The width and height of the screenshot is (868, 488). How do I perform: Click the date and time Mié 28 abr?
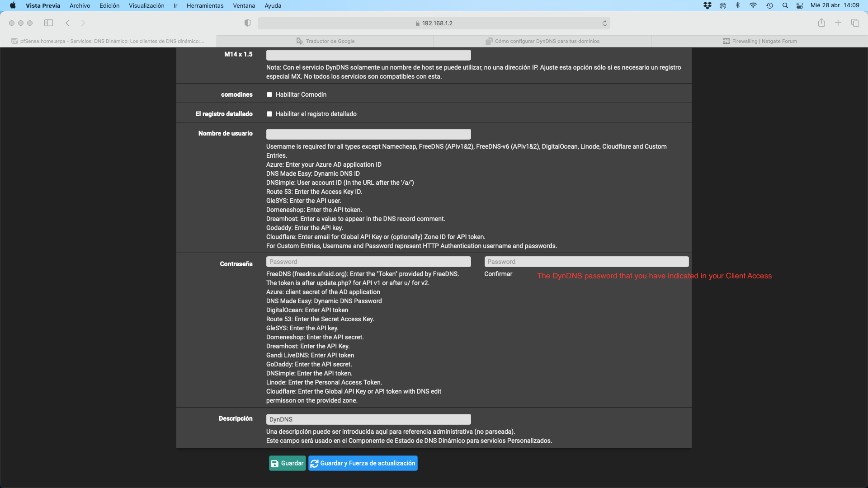[x=835, y=5]
